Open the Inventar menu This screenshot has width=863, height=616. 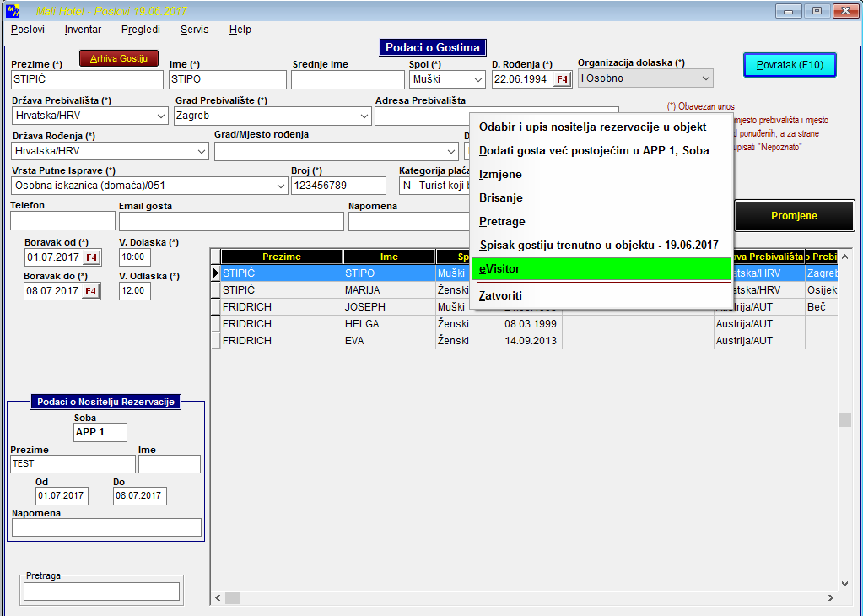[x=83, y=30]
